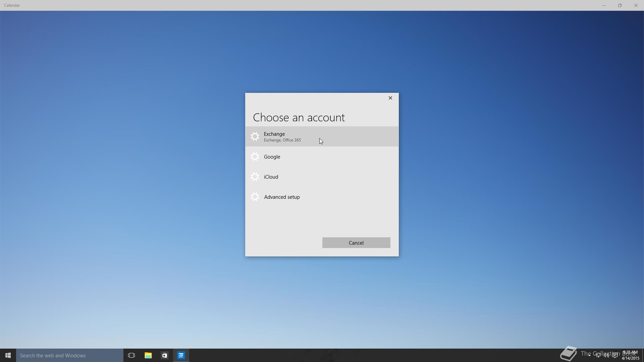This screenshot has height=362, width=644.
Task: Pick the iCloud account option
Action: pyautogui.click(x=322, y=177)
